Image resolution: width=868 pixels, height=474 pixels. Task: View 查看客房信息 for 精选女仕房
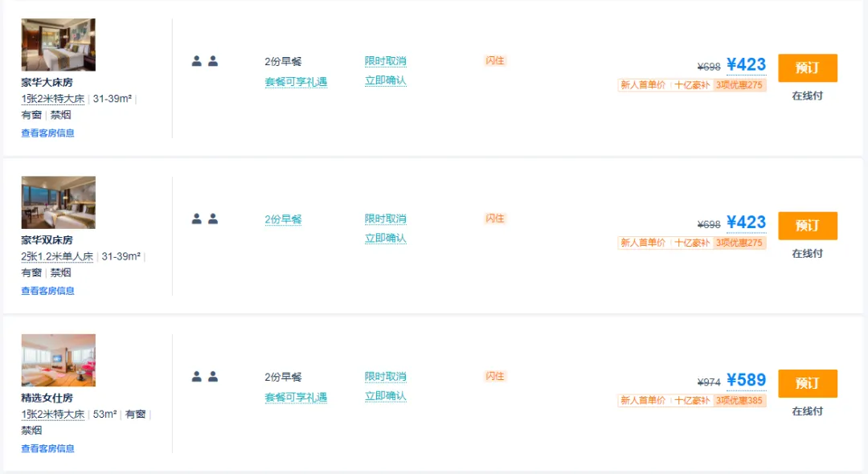coord(47,448)
